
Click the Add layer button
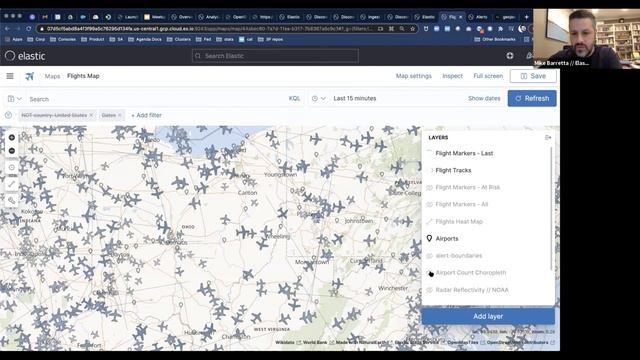[x=488, y=316]
